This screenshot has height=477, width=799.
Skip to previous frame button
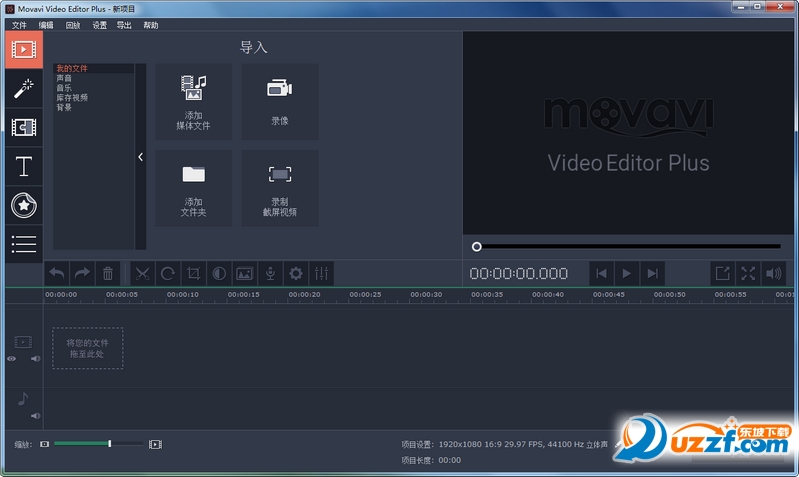pyautogui.click(x=601, y=274)
